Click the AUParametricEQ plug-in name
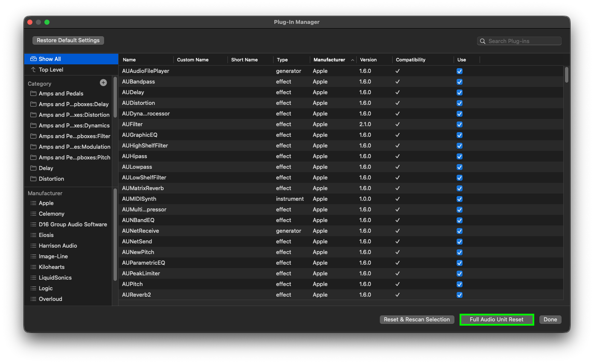The width and height of the screenshot is (594, 364). coord(143,263)
